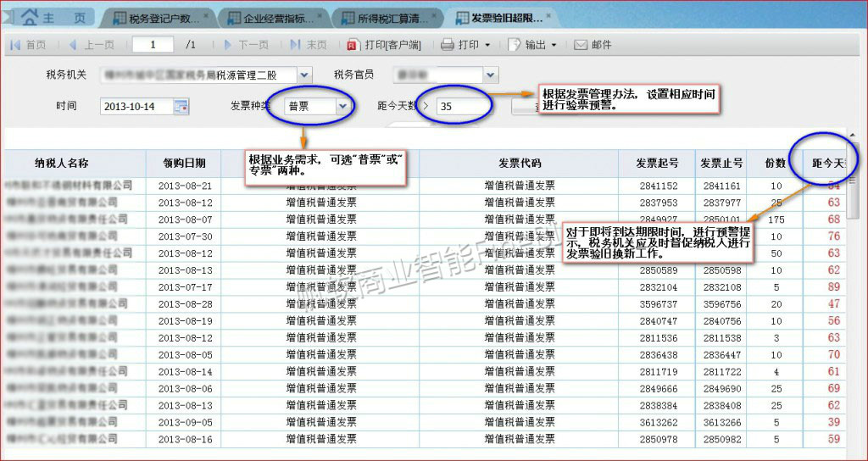
Task: Click 打印[客户端] client print button
Action: (384, 45)
